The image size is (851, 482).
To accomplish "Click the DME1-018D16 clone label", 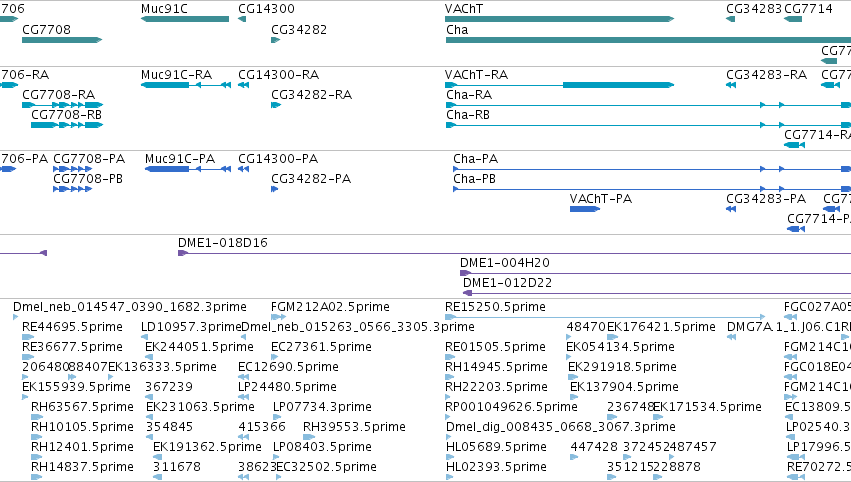I will 223,243.
